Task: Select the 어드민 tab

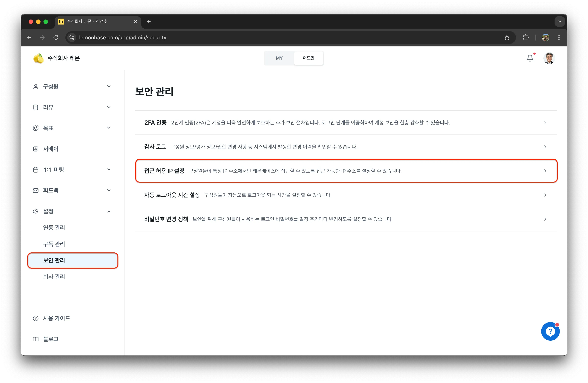Action: (x=308, y=58)
